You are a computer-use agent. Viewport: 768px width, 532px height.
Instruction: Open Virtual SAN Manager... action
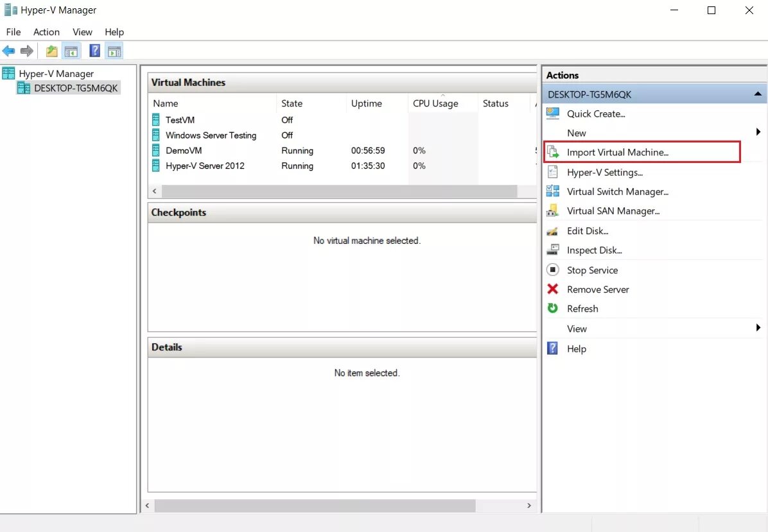[x=613, y=211]
